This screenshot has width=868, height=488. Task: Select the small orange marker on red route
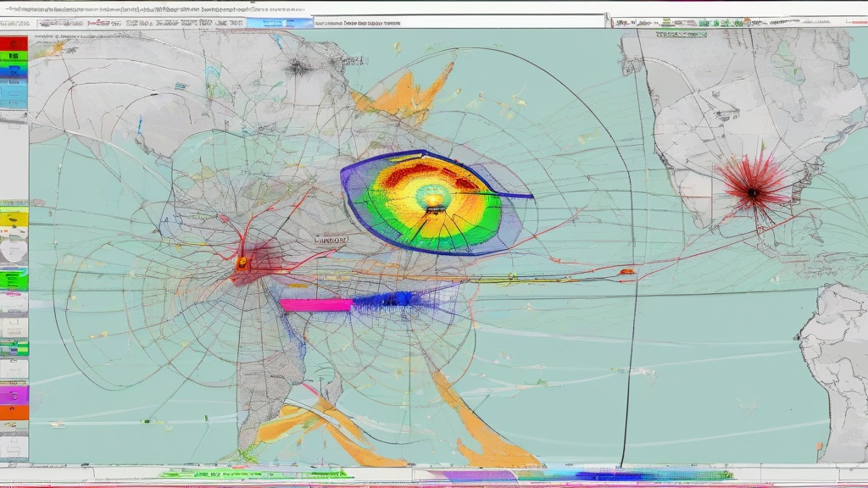pos(626,272)
